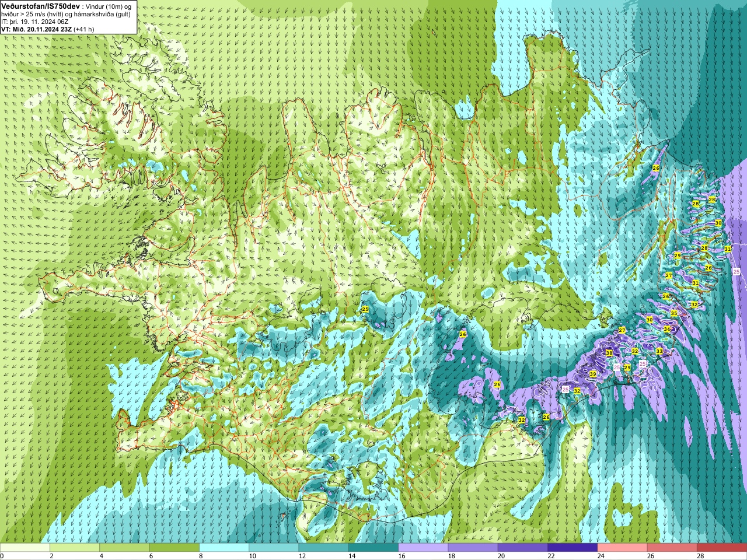The width and height of the screenshot is (747, 560).
Task: Select the light green 2–4 legend swatch
Action: pyautogui.click(x=74, y=548)
